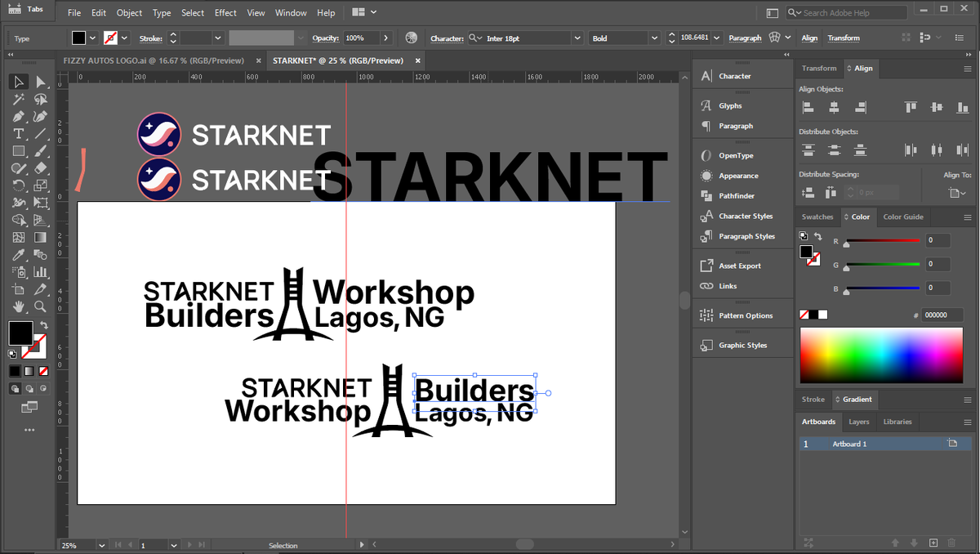Select the Rectangle tool
The width and height of the screenshot is (980, 554).
(19, 151)
